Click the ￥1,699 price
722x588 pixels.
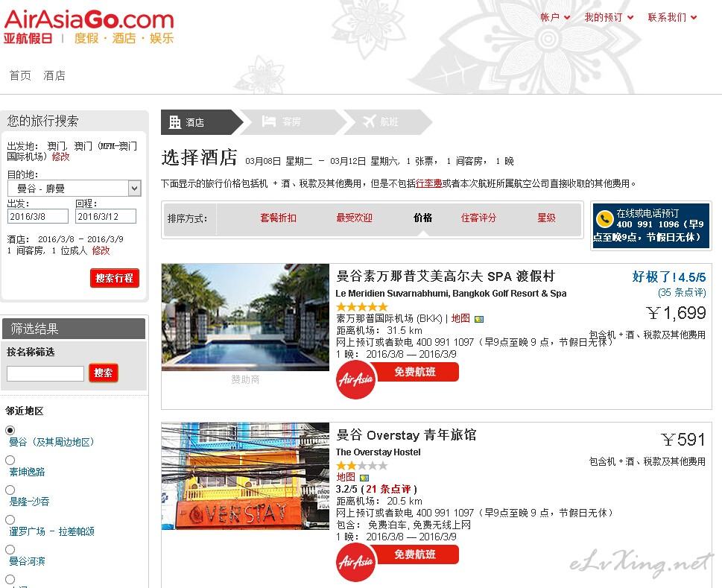676,313
